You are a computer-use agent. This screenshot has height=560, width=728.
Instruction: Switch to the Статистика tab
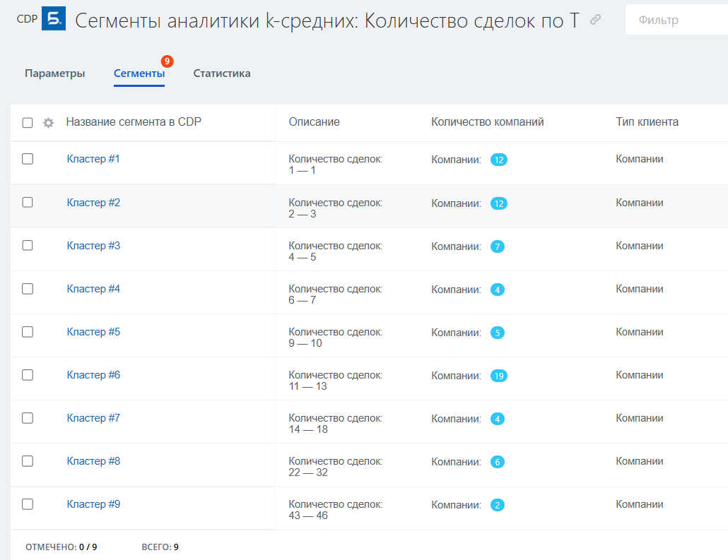222,73
